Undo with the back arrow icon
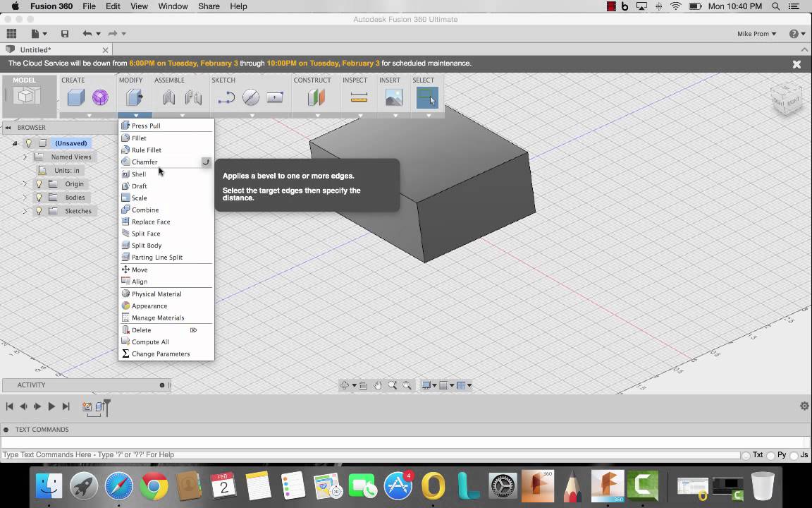Viewport: 812px width, 508px height. click(87, 34)
